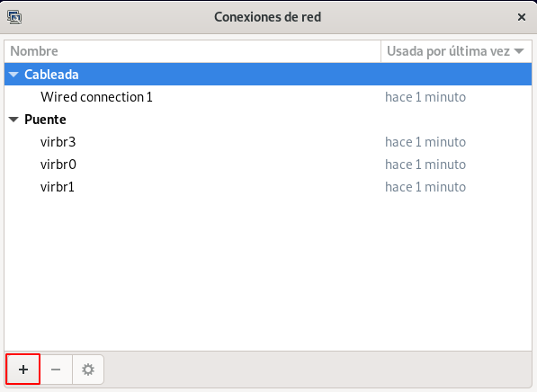
Task: Sort by Usada por última vez header
Action: click(456, 51)
